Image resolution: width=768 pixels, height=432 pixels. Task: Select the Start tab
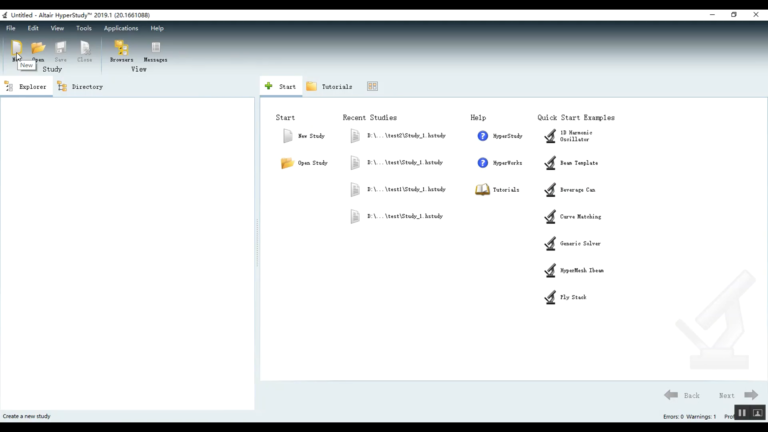(x=281, y=87)
